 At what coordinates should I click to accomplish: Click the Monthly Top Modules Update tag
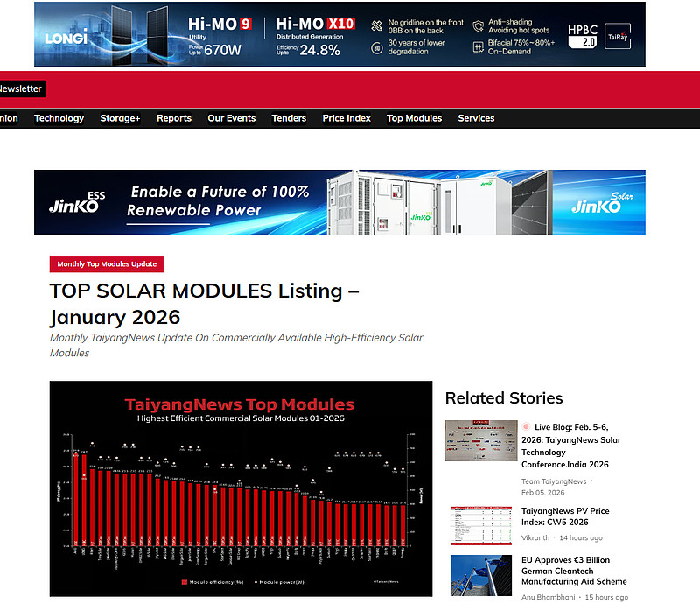click(107, 264)
